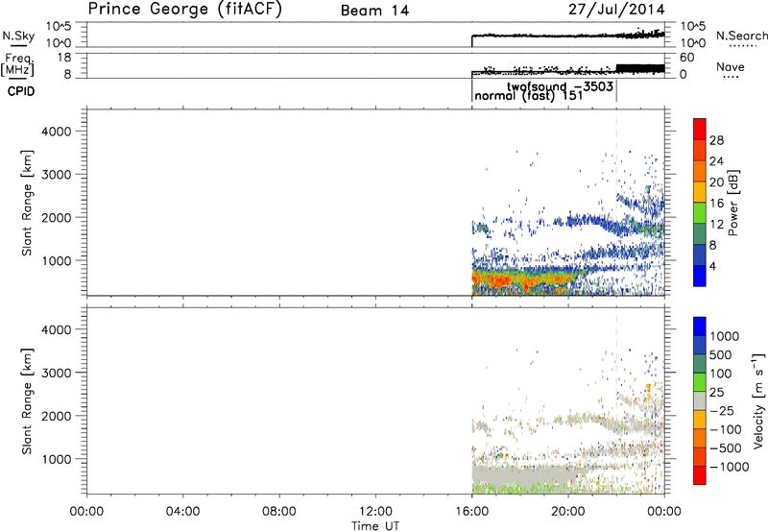Click the power panel 'Slant Range [km]' label
This screenshot has width=768, height=532.
pyautogui.click(x=27, y=203)
